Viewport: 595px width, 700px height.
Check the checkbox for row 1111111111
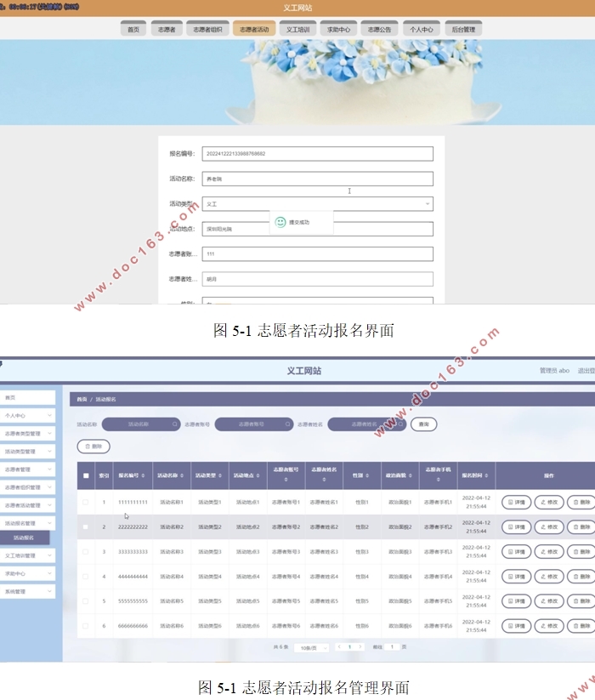(x=86, y=502)
